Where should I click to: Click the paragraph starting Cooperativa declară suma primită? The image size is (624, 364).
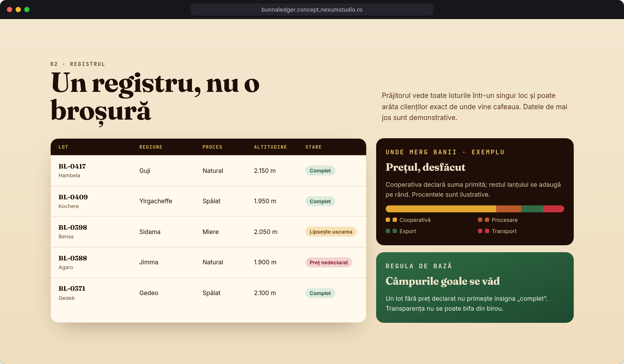(x=473, y=189)
